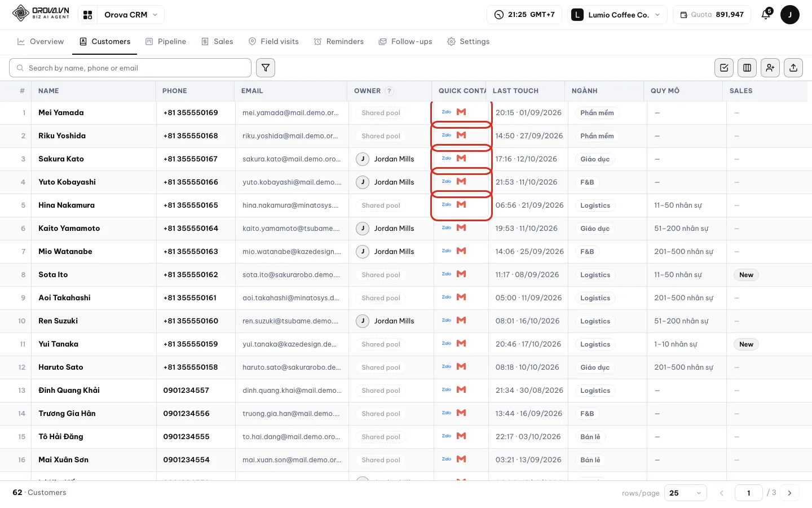The height and width of the screenshot is (508, 812).
Task: Open the notifications bell
Action: pos(766,15)
